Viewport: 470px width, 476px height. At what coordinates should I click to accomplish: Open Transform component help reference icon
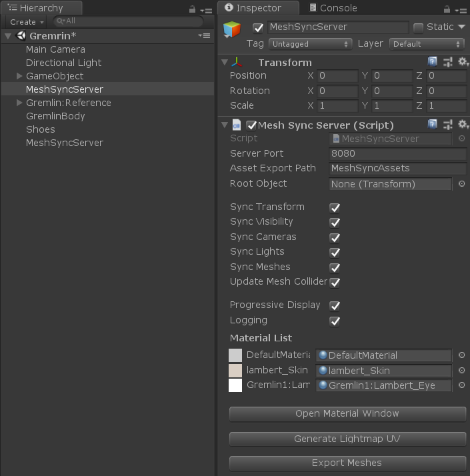pos(433,62)
